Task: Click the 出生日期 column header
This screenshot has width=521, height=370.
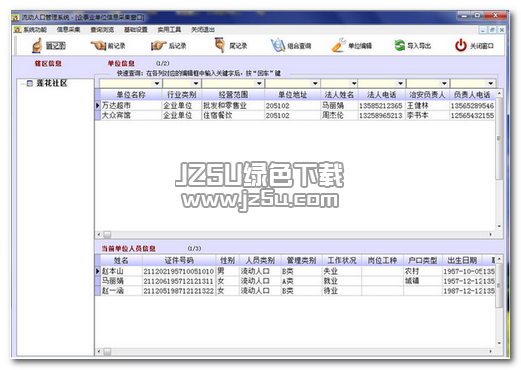Action: (462, 260)
